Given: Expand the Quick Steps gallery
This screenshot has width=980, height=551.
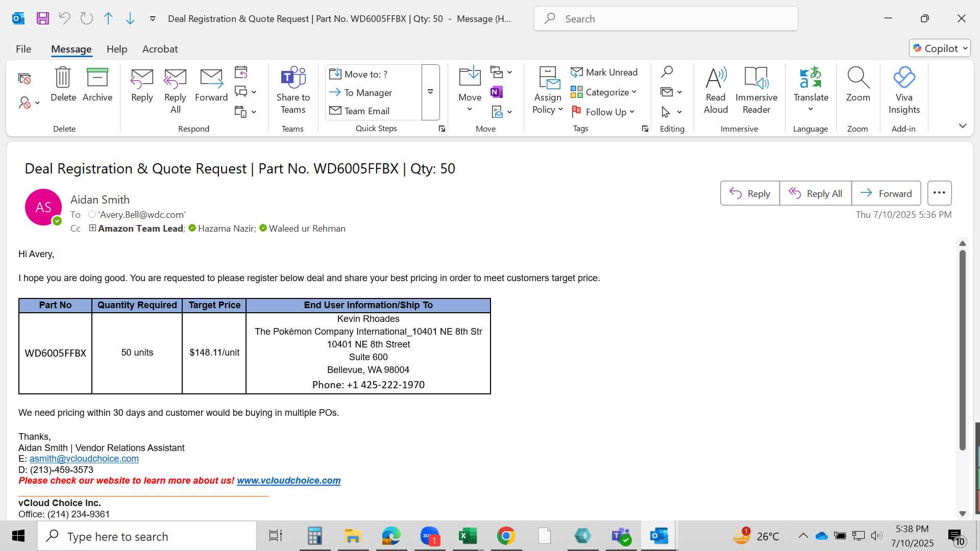Looking at the screenshot, I should pyautogui.click(x=430, y=92).
